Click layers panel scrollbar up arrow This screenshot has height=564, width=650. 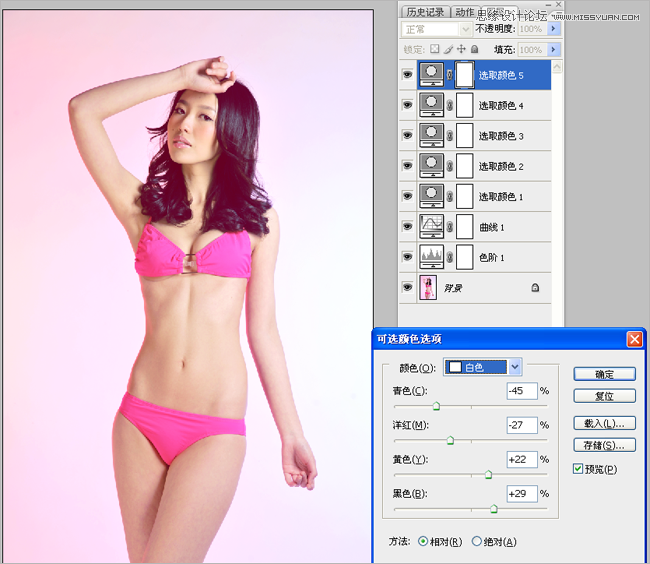(557, 67)
